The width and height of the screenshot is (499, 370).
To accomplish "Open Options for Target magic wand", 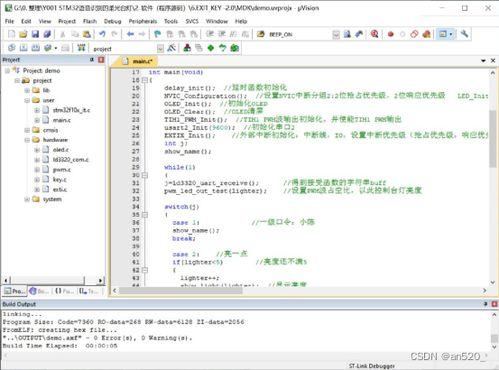I will (172, 48).
